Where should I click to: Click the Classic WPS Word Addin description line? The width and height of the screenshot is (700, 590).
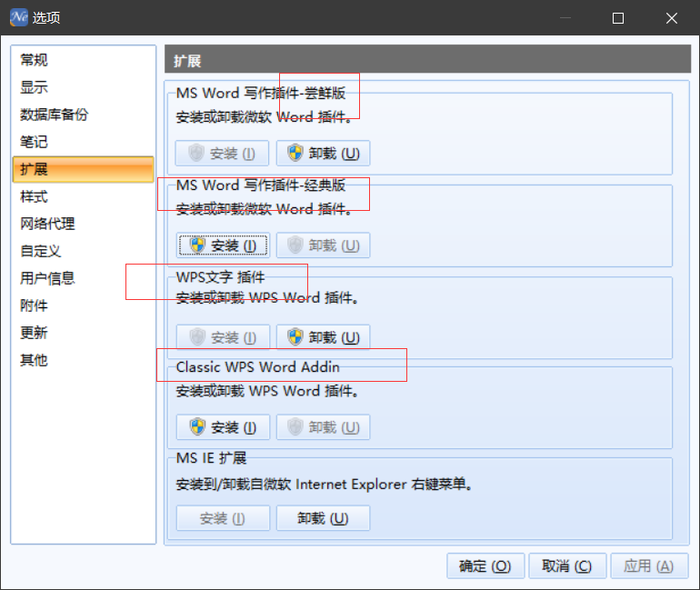(267, 391)
